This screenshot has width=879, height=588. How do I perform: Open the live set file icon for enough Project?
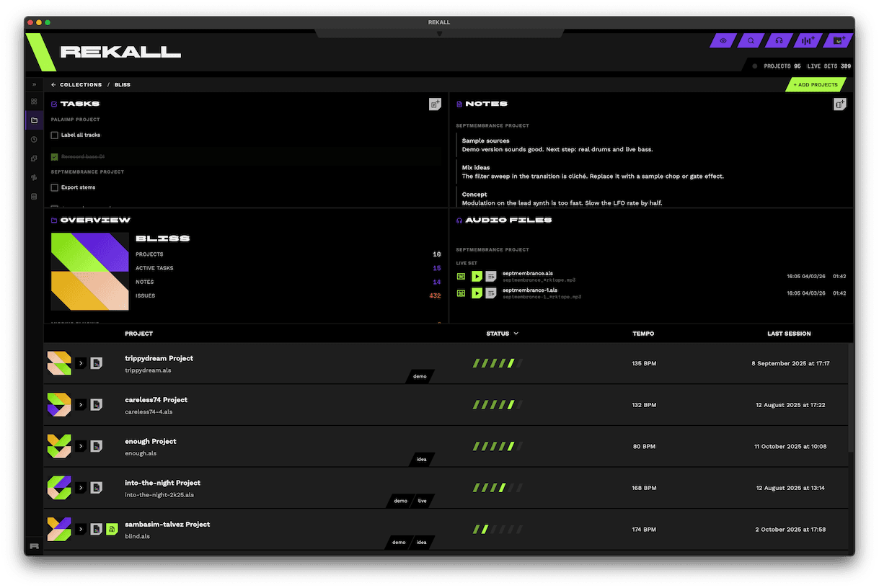pyautogui.click(x=96, y=447)
